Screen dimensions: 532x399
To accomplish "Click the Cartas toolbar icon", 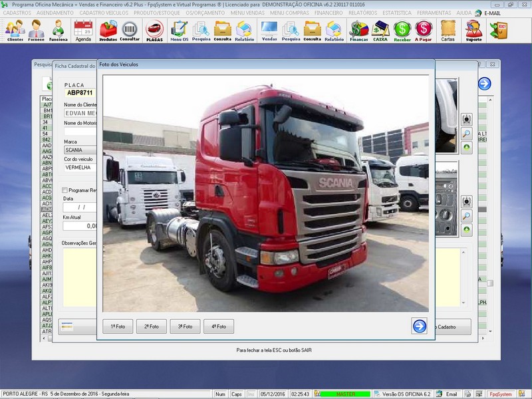I will click(x=448, y=31).
